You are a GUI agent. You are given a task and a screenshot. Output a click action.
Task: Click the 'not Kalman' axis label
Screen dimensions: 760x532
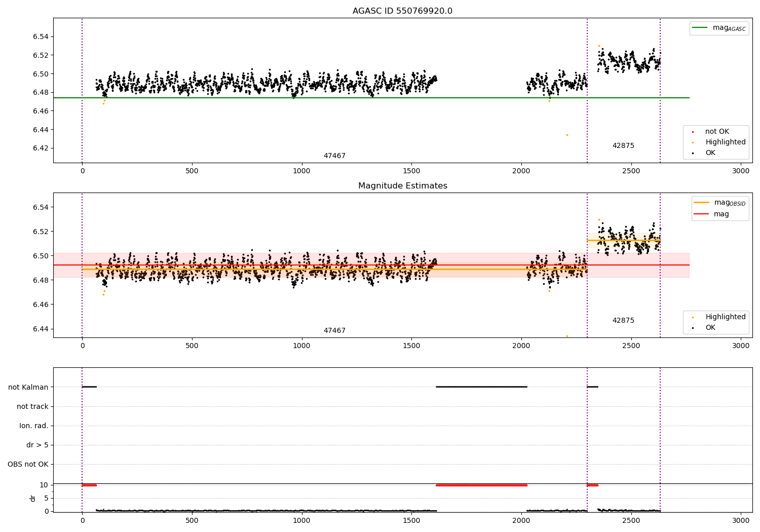coord(28,388)
